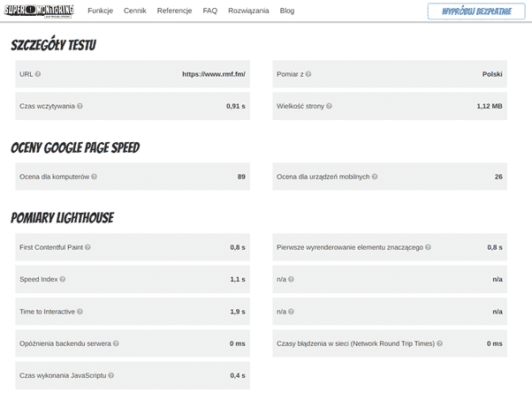Visit the Blog from the navigation
The width and height of the screenshot is (532, 407).
click(287, 11)
